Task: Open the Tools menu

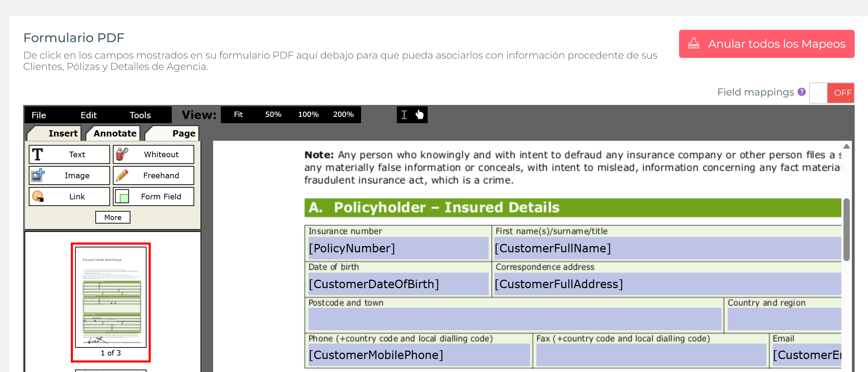Action: [140, 115]
